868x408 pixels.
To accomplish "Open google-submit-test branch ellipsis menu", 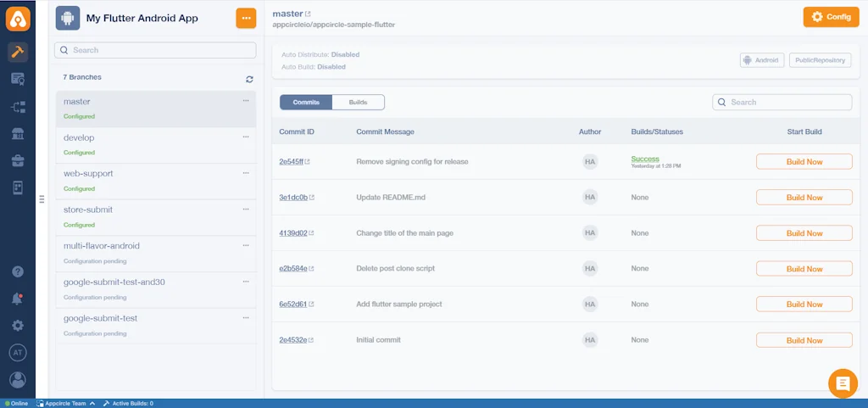I will 246,318.
